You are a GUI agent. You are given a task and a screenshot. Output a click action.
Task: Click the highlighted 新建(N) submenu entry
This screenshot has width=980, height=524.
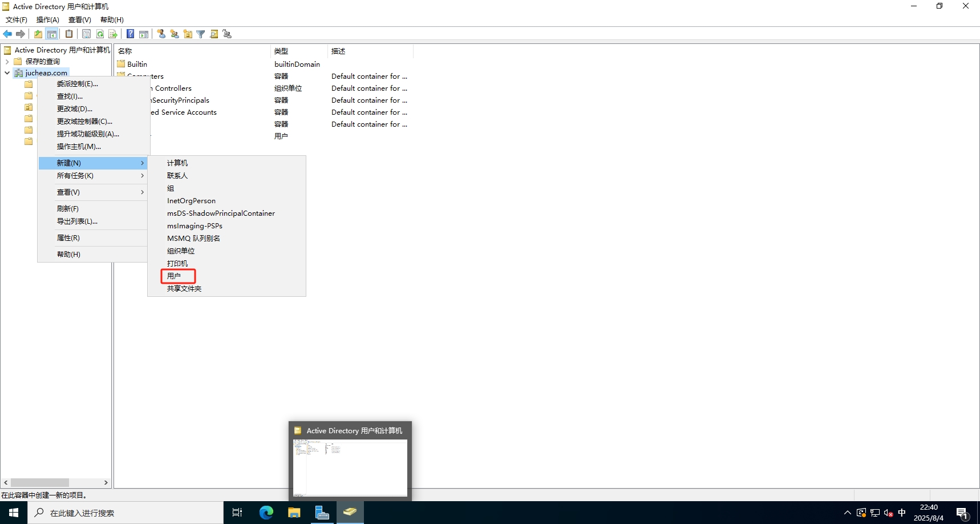click(x=94, y=163)
